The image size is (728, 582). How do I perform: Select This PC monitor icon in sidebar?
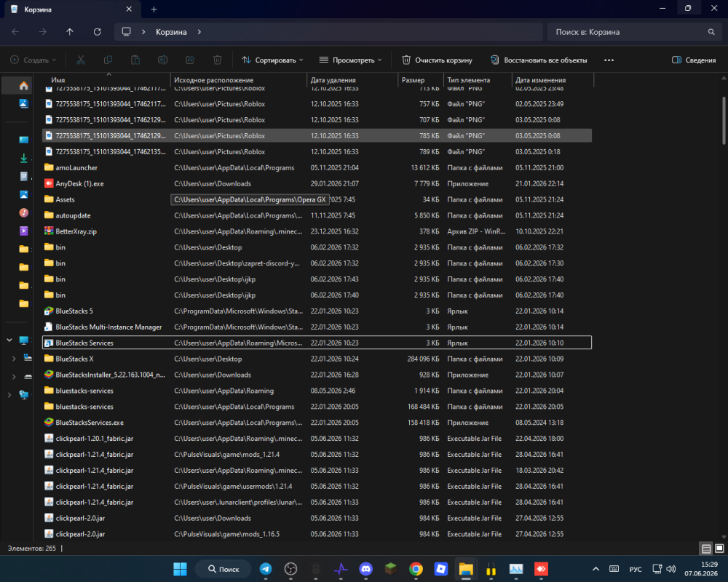(x=24, y=340)
